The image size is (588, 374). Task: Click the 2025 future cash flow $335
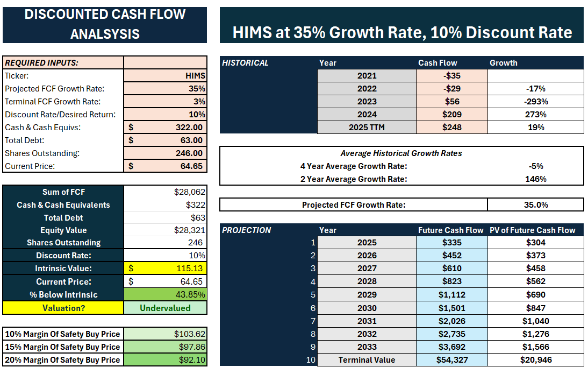click(452, 242)
